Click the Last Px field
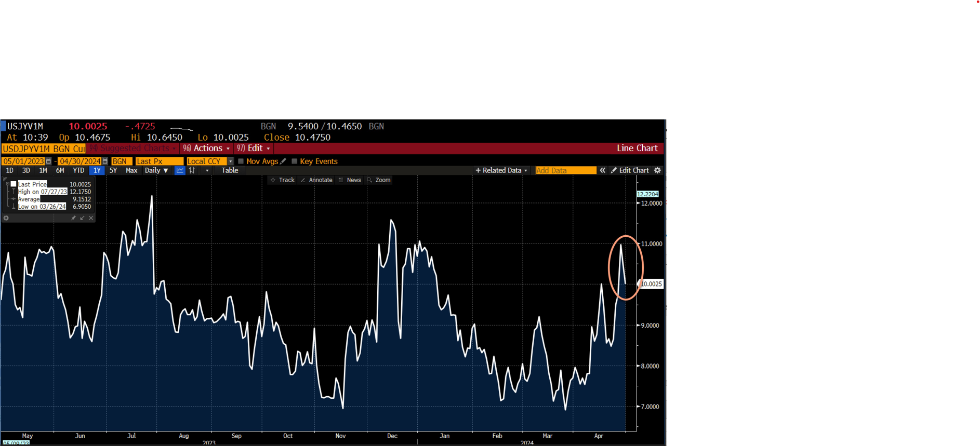This screenshot has width=980, height=446. click(160, 161)
